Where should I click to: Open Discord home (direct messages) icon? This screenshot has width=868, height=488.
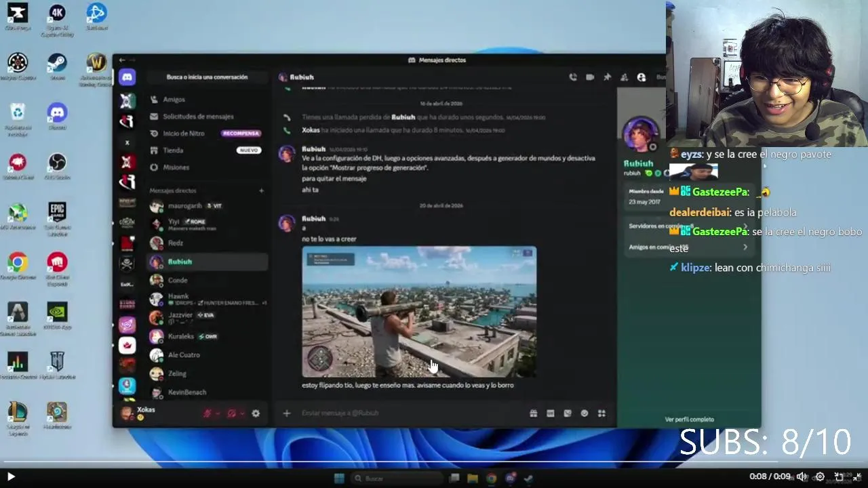click(x=127, y=77)
